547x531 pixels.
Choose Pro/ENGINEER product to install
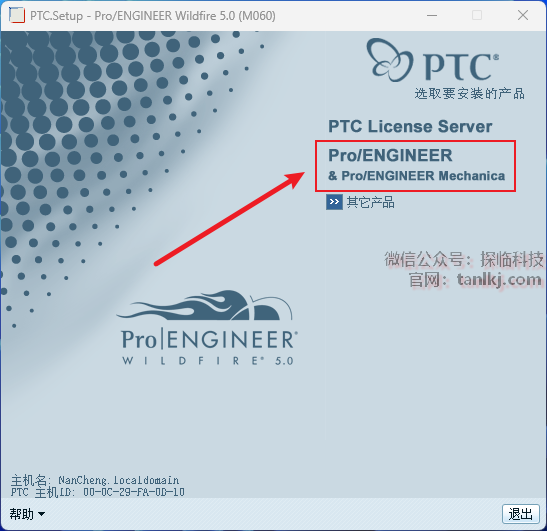coord(390,156)
